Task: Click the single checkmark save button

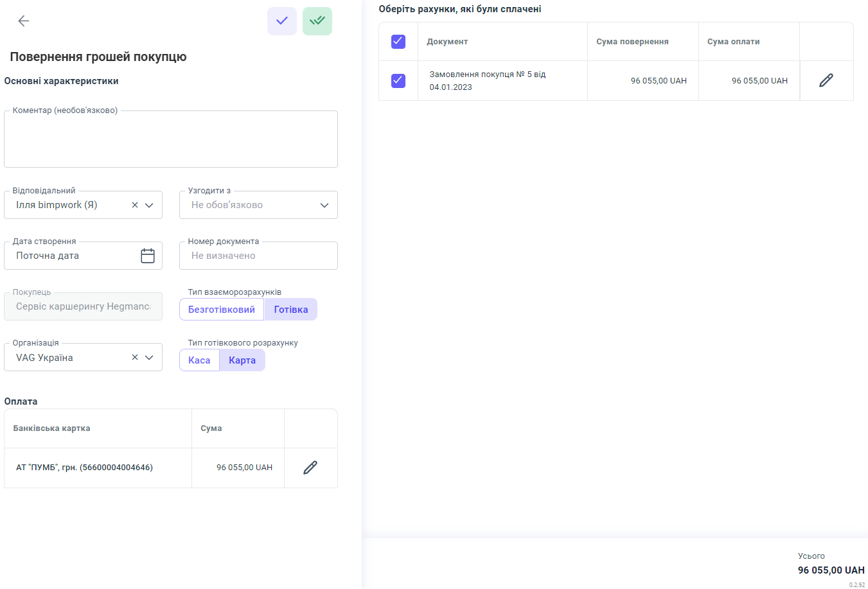Action: (282, 21)
